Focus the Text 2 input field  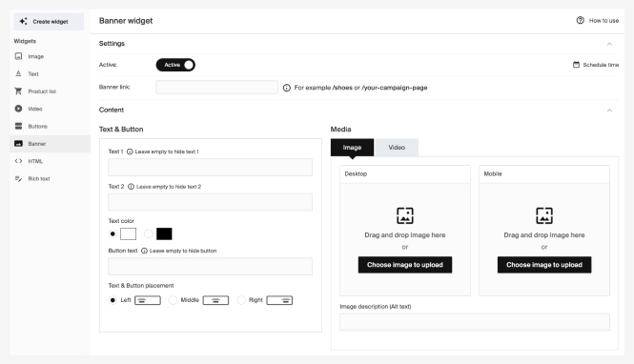click(211, 202)
